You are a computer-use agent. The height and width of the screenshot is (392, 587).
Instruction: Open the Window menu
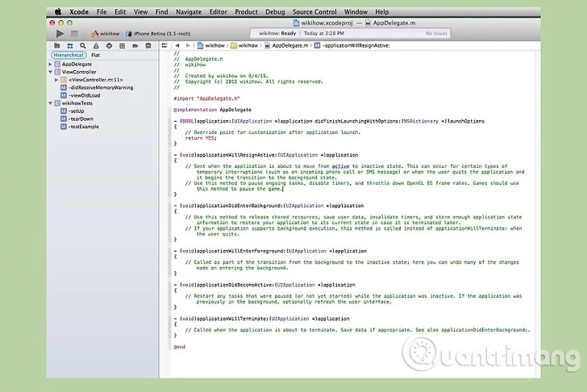[x=356, y=12]
